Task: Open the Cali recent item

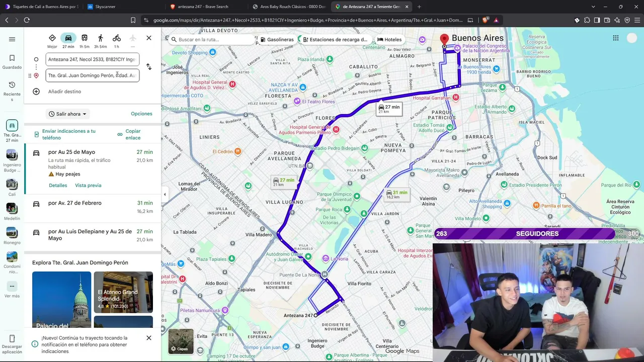Action: (12, 188)
